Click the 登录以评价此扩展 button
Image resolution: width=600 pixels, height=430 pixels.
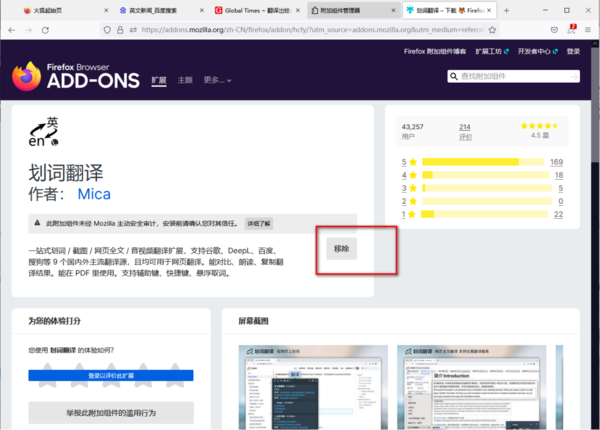[x=110, y=376]
